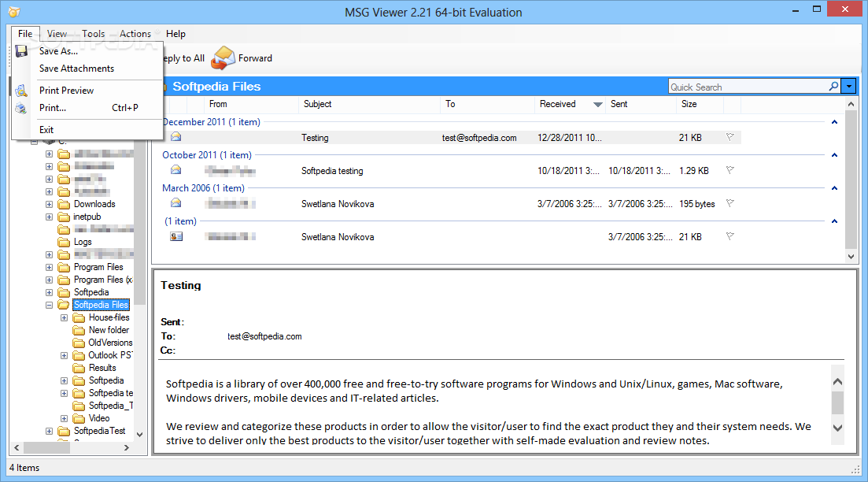This screenshot has height=482, width=868.
Task: Open the Tools menu
Action: click(x=93, y=34)
